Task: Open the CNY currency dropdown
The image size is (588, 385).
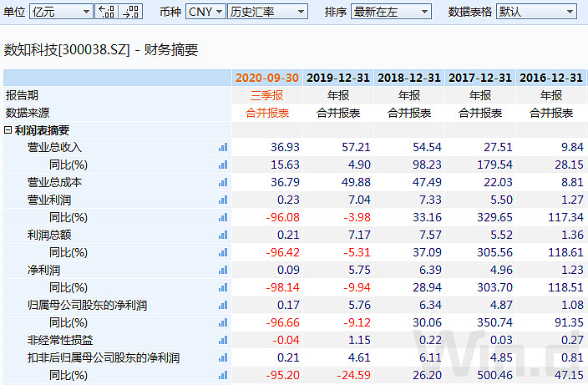Action: (205, 12)
